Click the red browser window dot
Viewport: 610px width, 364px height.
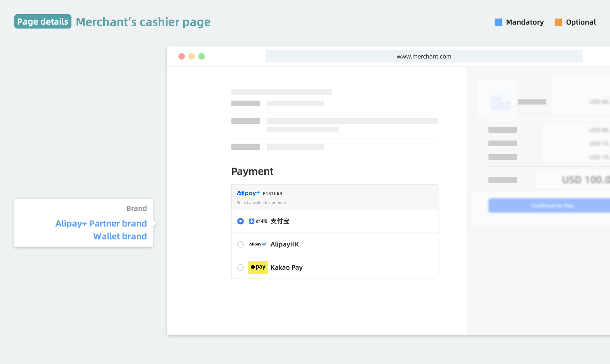tap(182, 56)
